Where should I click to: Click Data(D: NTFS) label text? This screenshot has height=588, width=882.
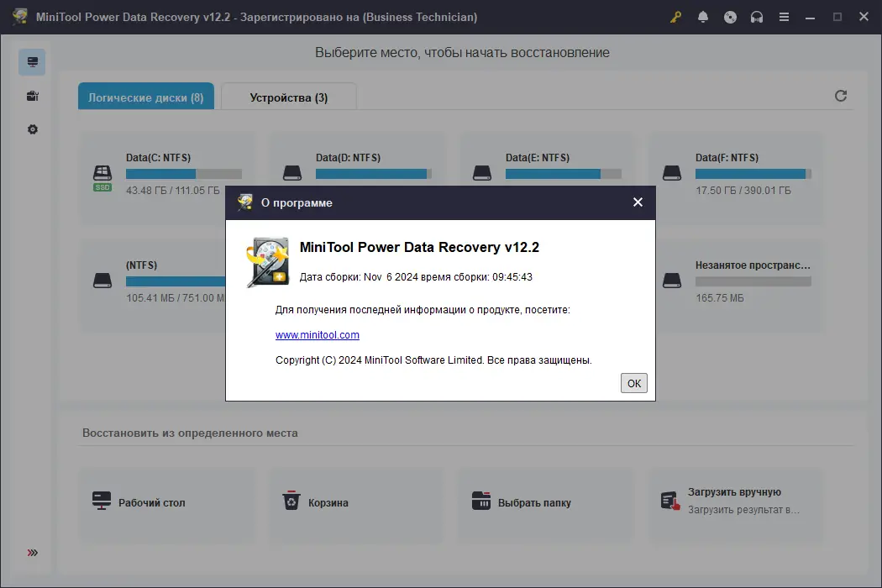[349, 158]
